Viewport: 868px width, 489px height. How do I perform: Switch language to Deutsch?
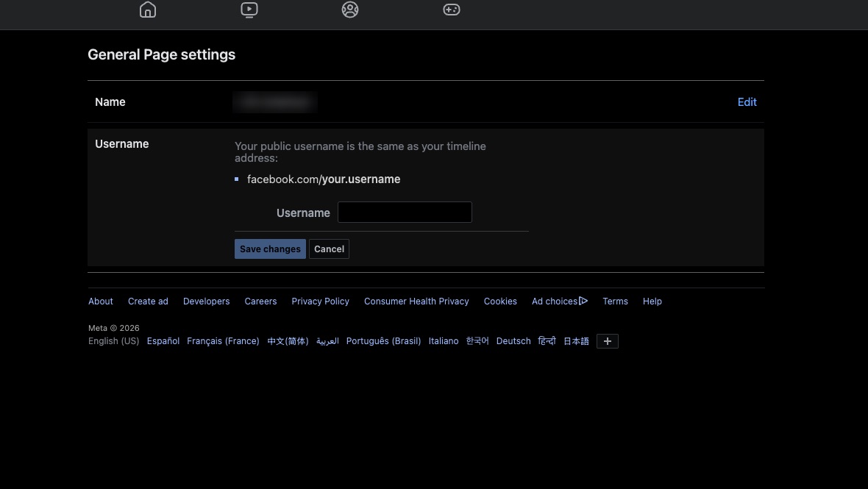(513, 340)
